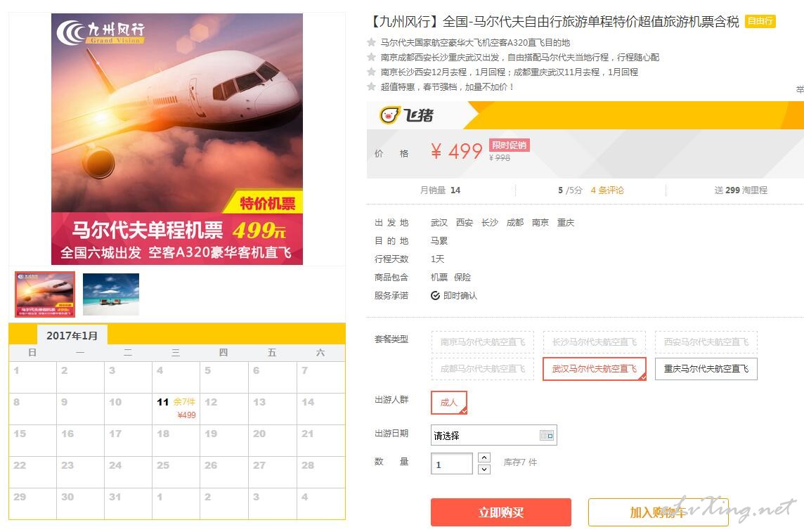This screenshot has width=804, height=532.
Task: Click the Fliggy pig logo icon
Action: (x=389, y=115)
